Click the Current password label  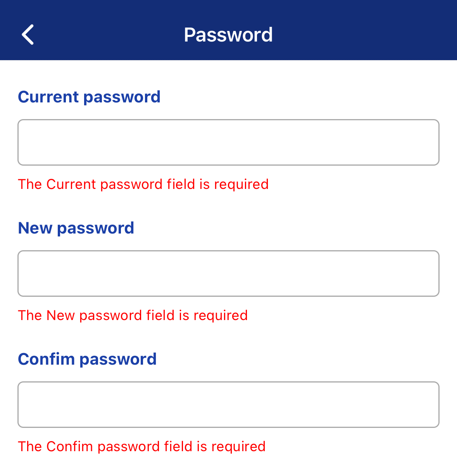click(x=89, y=97)
